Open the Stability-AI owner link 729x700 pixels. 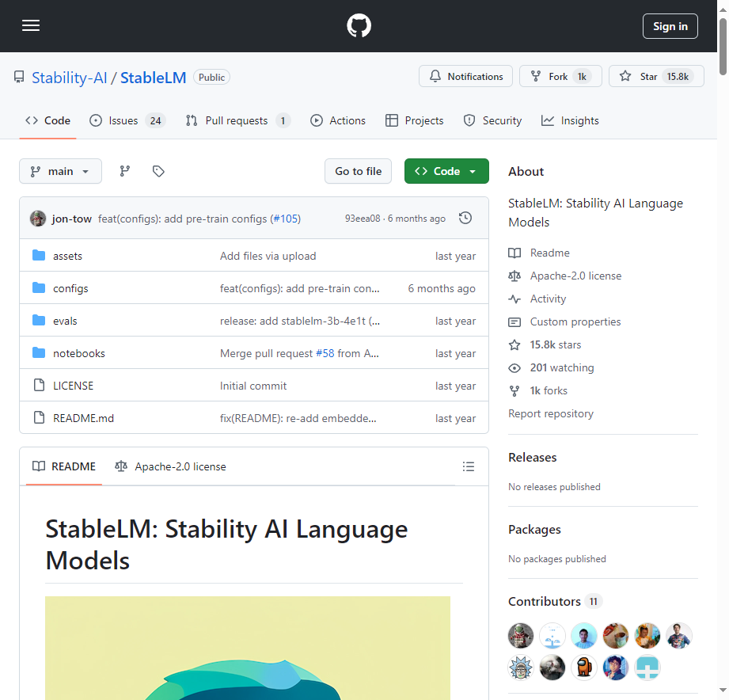[x=70, y=78]
